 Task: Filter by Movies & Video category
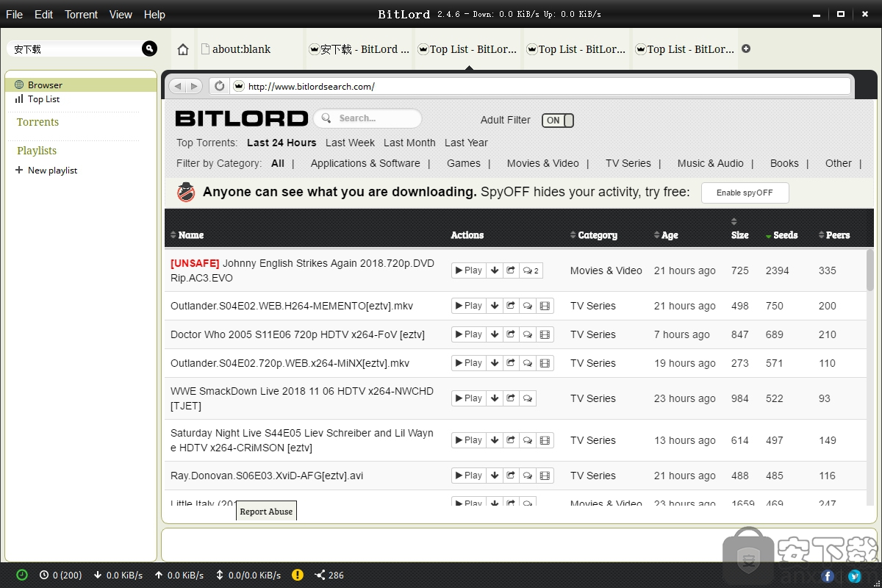pyautogui.click(x=543, y=163)
